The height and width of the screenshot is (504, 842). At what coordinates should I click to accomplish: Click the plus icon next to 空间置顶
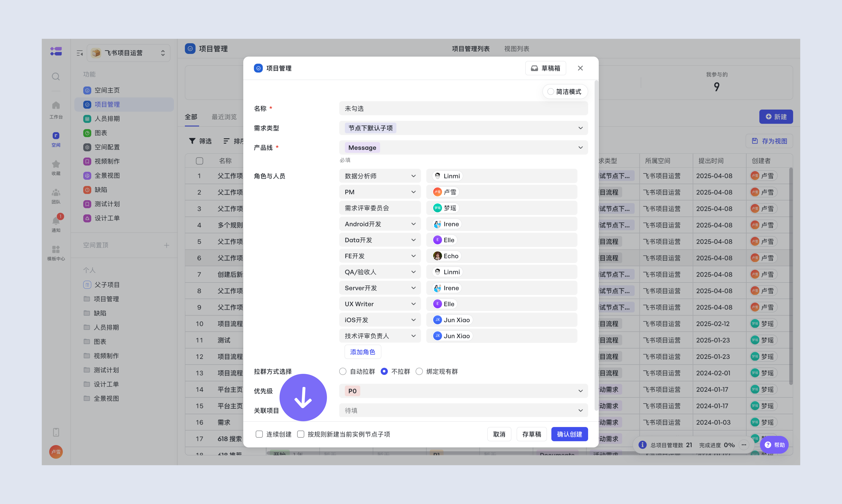pyautogui.click(x=167, y=245)
